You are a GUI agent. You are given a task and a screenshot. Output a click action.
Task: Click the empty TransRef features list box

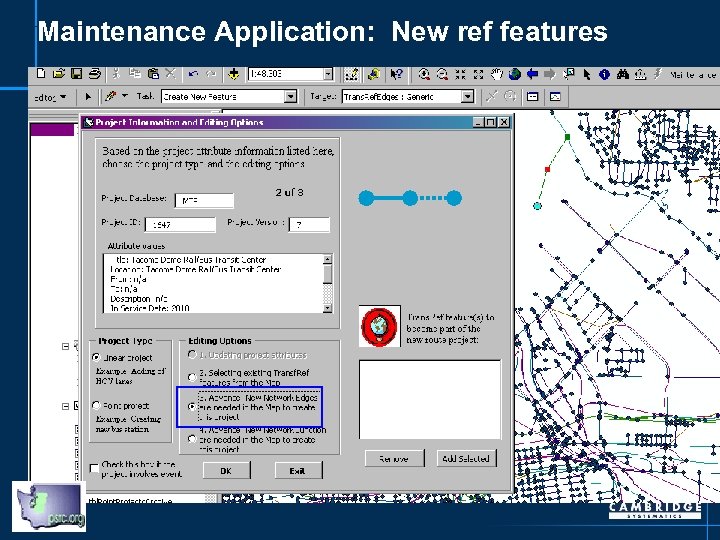(x=430, y=399)
